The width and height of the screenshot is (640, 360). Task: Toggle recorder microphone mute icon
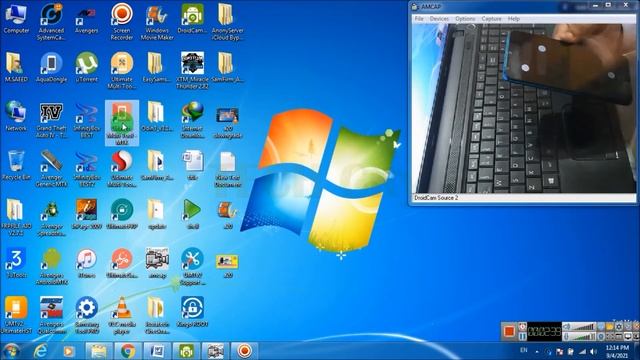[567, 336]
